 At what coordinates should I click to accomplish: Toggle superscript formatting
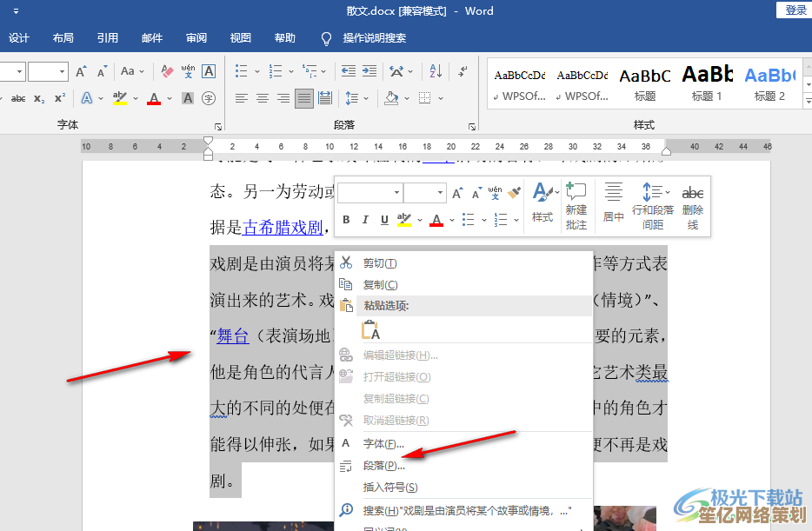tap(60, 98)
